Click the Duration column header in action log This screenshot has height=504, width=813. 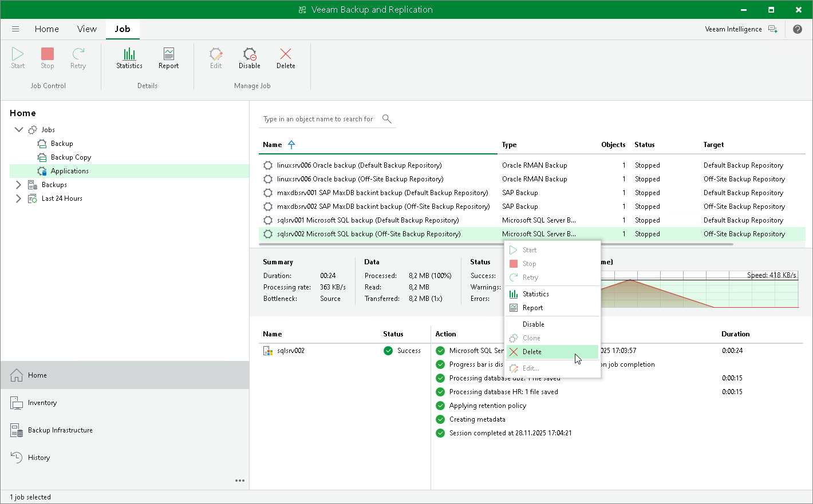736,334
